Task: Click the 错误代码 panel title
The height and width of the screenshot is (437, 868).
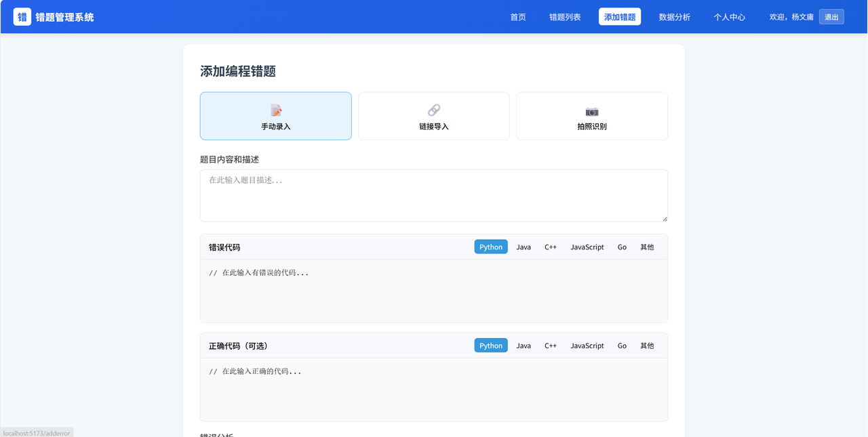Action: click(x=224, y=247)
